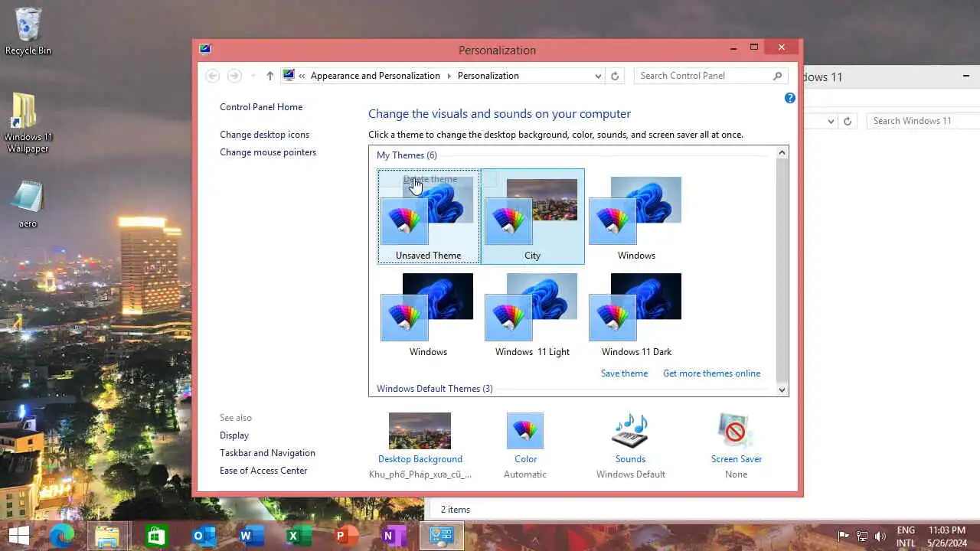Image resolution: width=980 pixels, height=551 pixels.
Task: Click Change desktop icons link
Action: [x=264, y=135]
